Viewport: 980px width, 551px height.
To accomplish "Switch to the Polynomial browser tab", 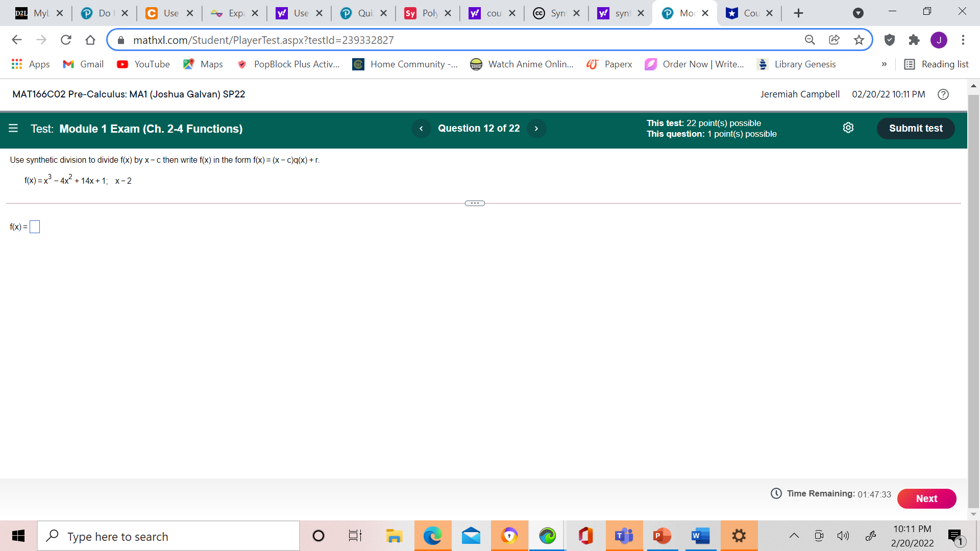I will 431,13.
